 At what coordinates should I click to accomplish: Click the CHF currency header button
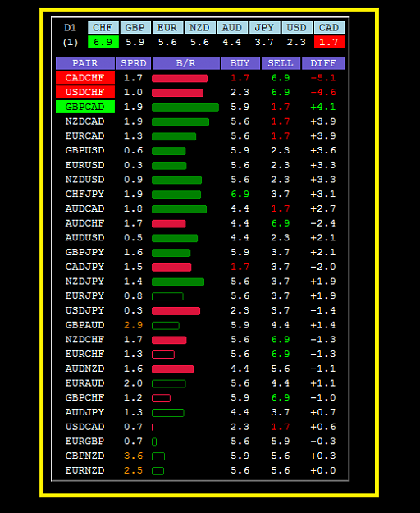103,27
